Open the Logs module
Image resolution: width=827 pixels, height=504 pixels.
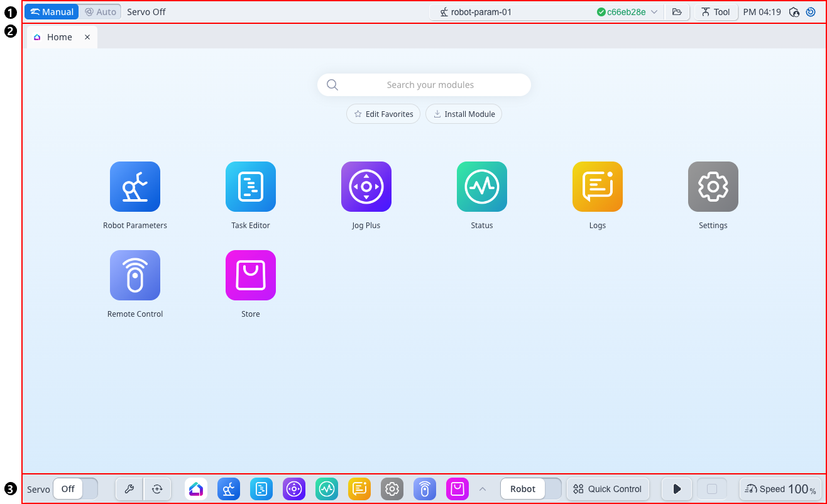(x=598, y=187)
